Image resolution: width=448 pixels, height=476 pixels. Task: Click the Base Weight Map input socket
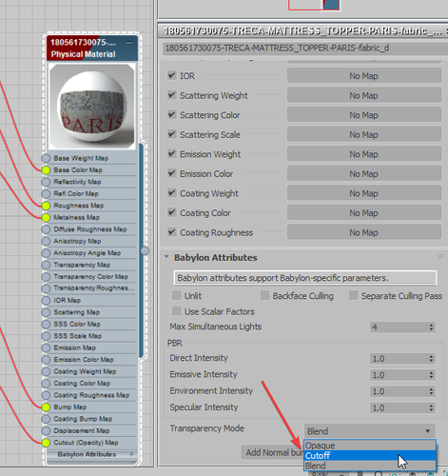tap(46, 158)
